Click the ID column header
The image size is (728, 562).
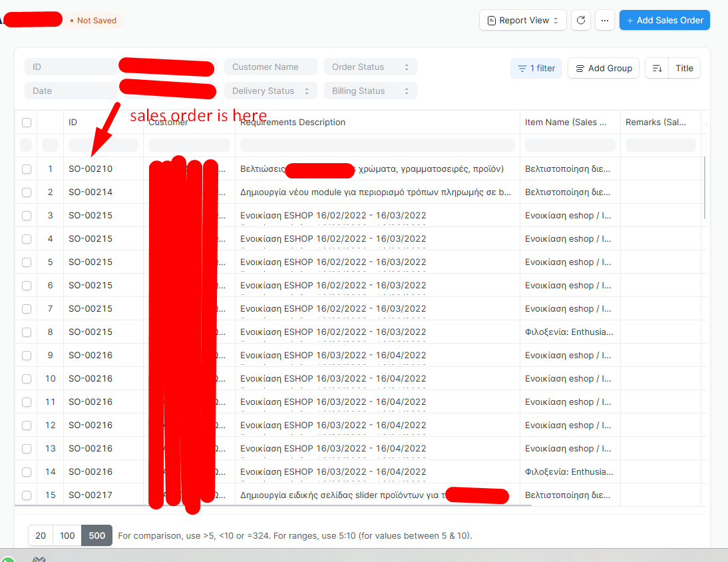click(x=73, y=122)
